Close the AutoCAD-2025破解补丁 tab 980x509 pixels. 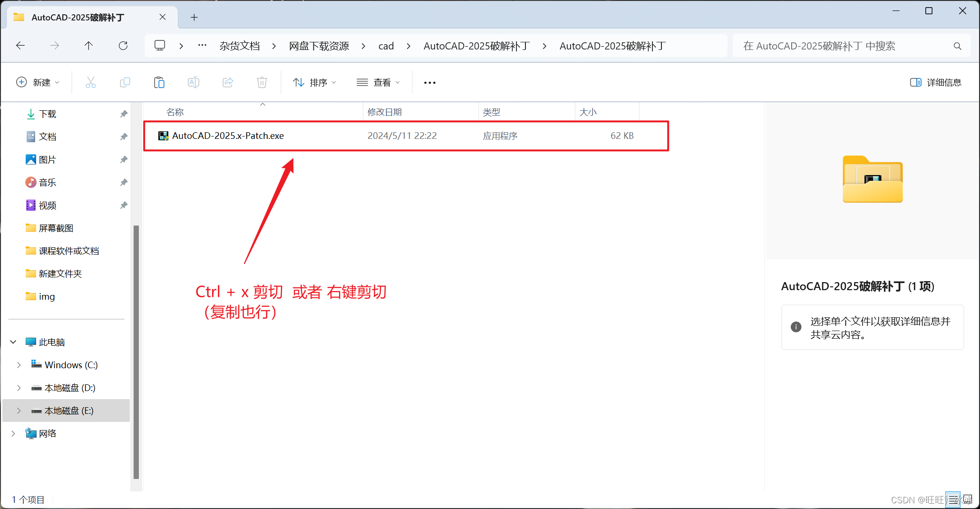coord(163,17)
